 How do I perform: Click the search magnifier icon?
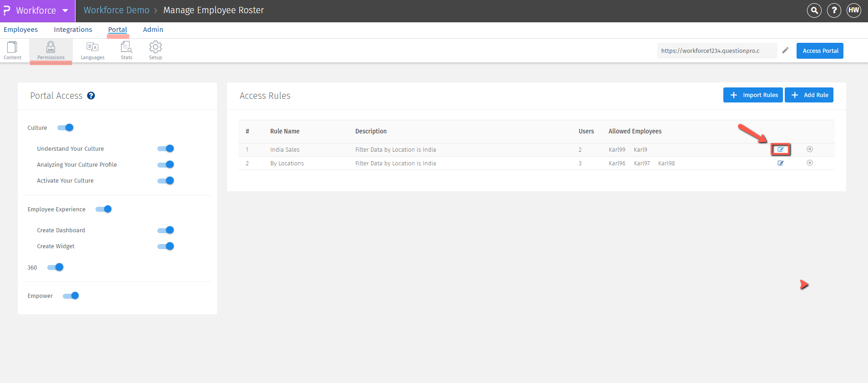814,10
